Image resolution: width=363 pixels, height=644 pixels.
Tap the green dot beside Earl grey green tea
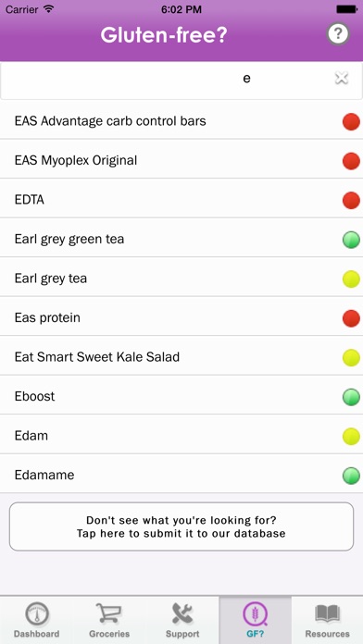[x=351, y=240]
